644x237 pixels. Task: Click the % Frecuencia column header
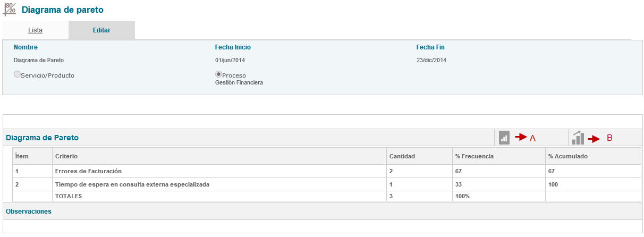[x=474, y=156]
